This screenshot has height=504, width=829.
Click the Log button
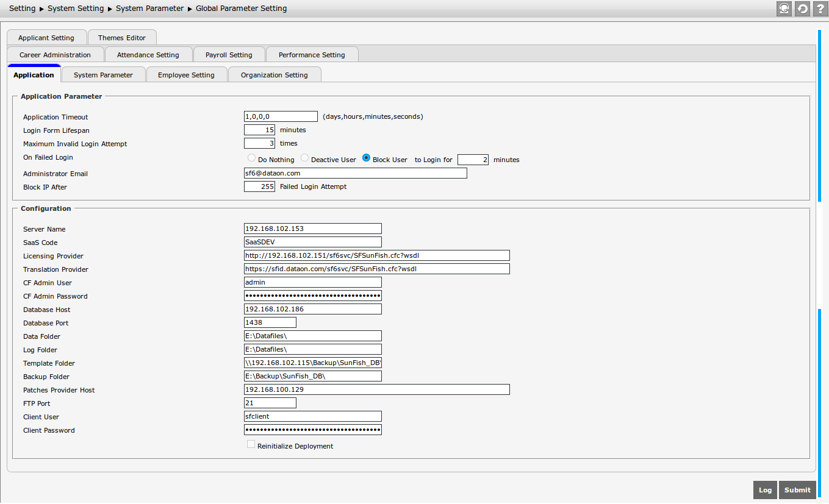pyautogui.click(x=765, y=490)
